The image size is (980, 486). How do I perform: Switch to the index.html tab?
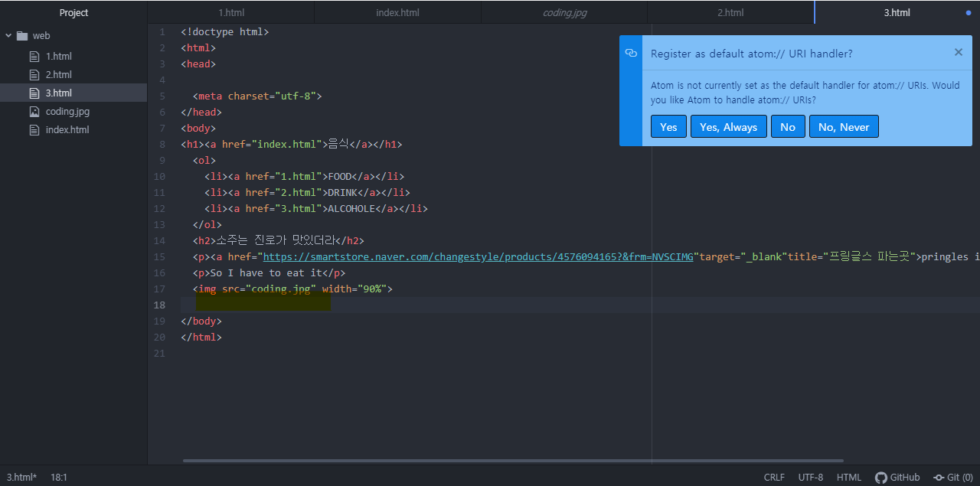pos(397,12)
